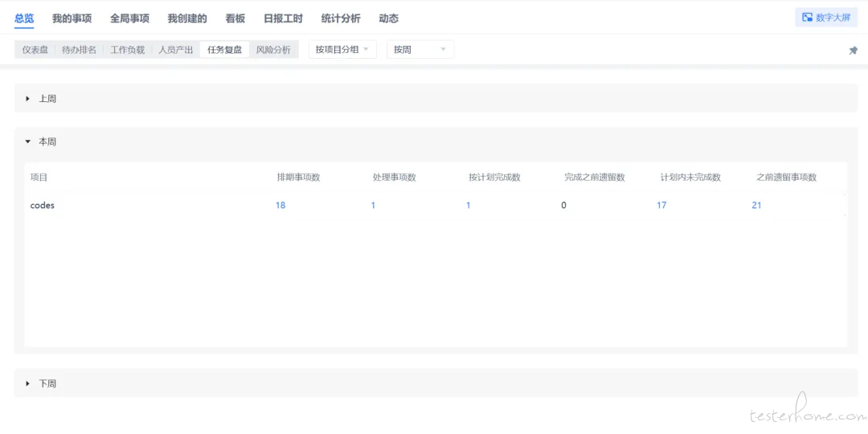Click the 排期事项数 value 18
The height and width of the screenshot is (434, 868).
280,206
